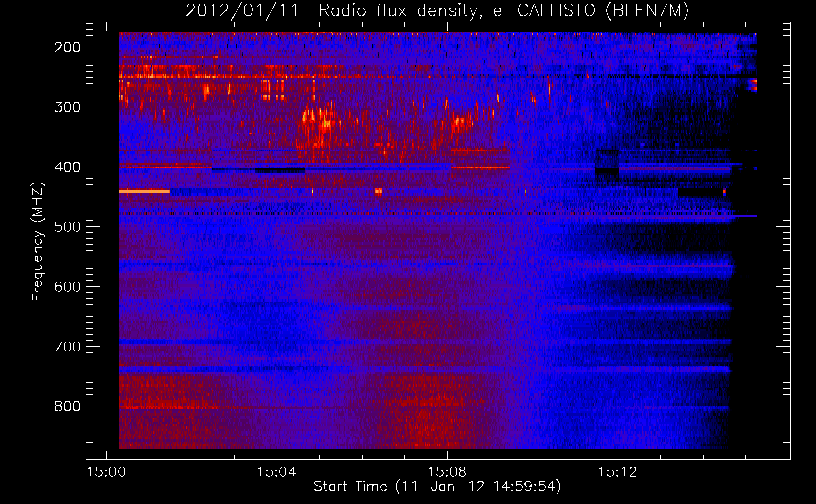816x504 pixels.
Task: Select the 400 frequency axis label
Action: point(68,167)
